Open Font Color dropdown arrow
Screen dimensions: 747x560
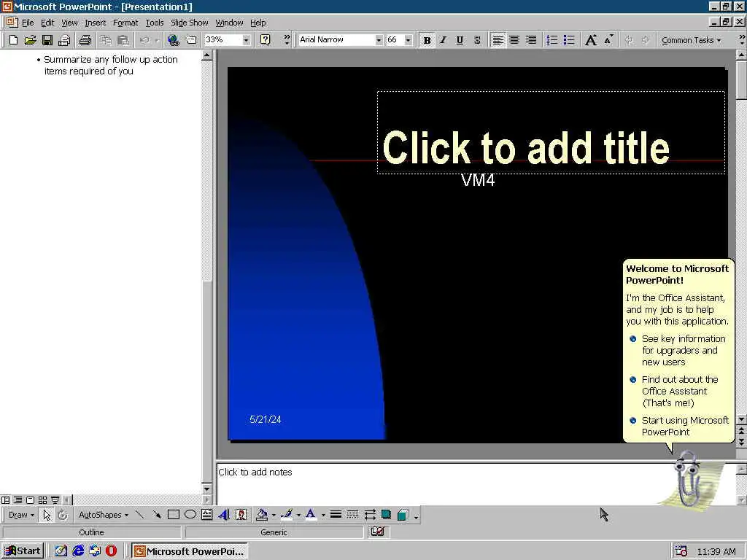coord(323,515)
